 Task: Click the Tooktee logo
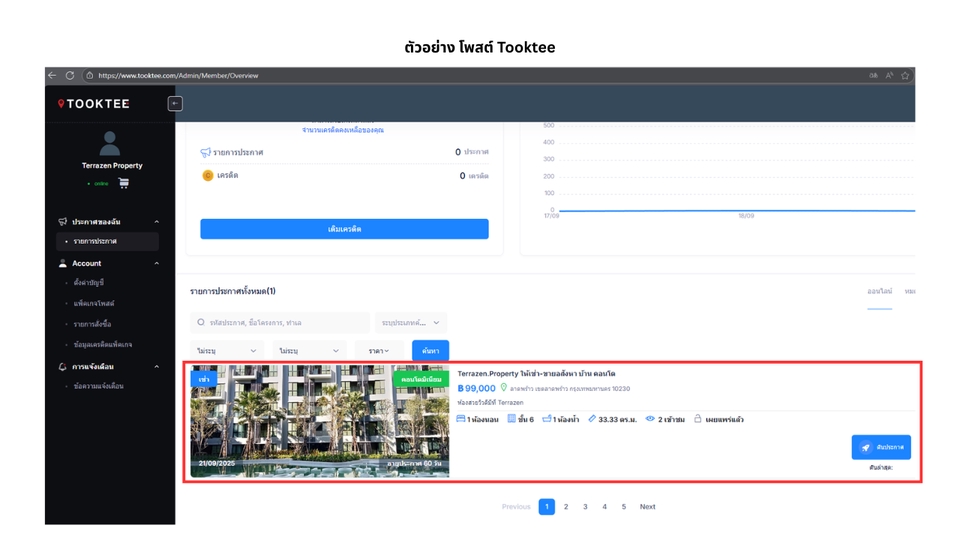93,104
